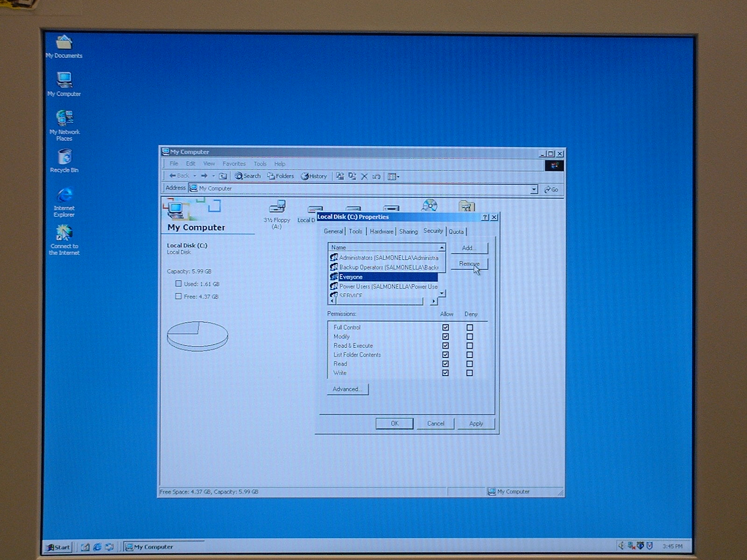Switch to the General tab
The height and width of the screenshot is (560, 747).
click(x=333, y=231)
